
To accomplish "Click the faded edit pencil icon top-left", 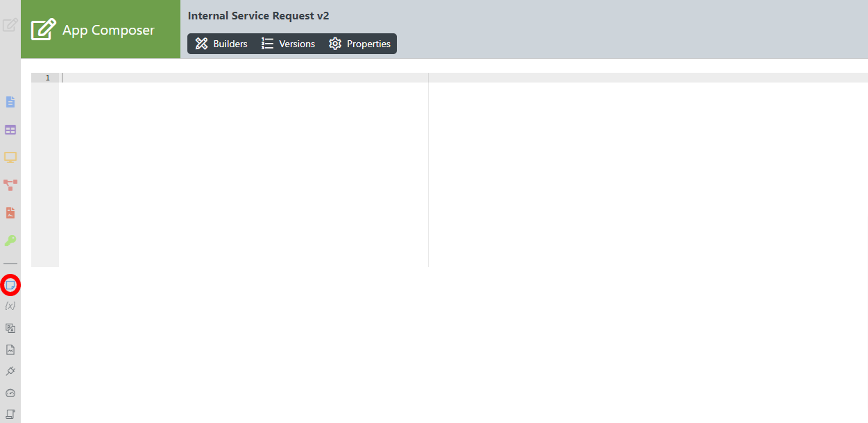I will click(x=10, y=25).
